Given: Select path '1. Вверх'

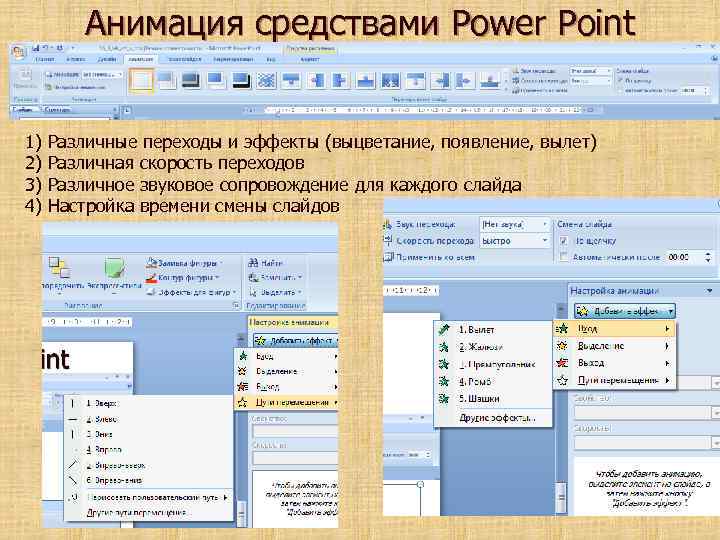Looking at the screenshot, I should coord(148,403).
